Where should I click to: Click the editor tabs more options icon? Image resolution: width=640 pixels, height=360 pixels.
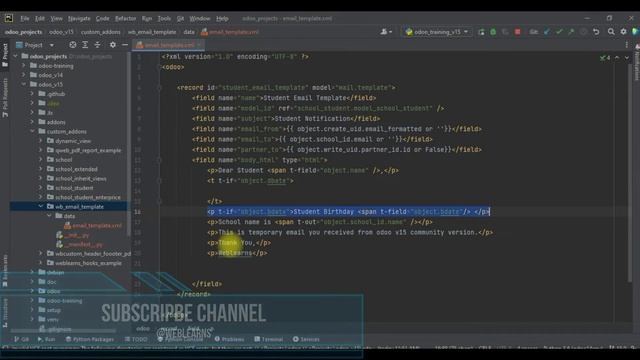(627, 45)
